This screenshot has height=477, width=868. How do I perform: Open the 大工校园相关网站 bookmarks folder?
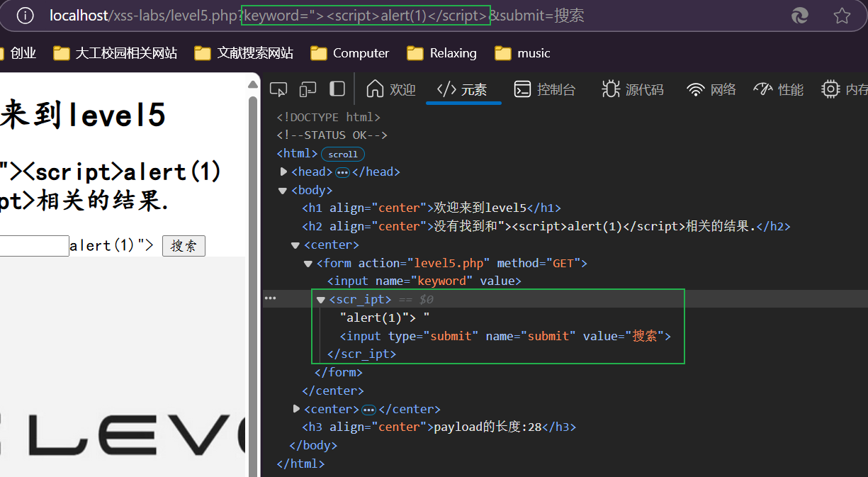pos(115,53)
